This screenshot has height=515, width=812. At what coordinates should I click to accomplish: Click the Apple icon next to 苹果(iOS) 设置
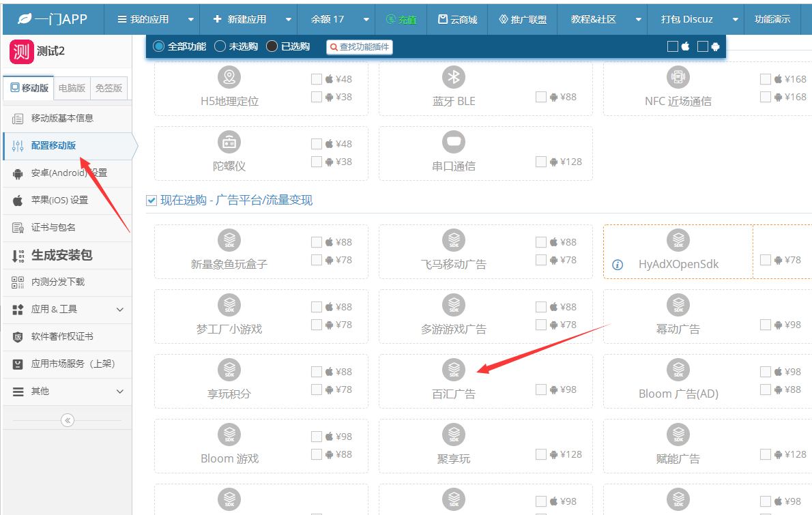point(18,201)
